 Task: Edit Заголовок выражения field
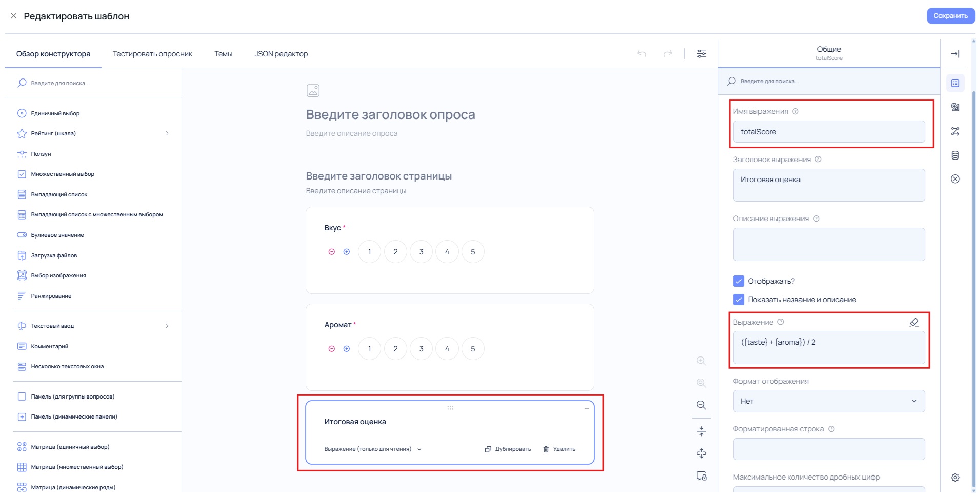[829, 185]
